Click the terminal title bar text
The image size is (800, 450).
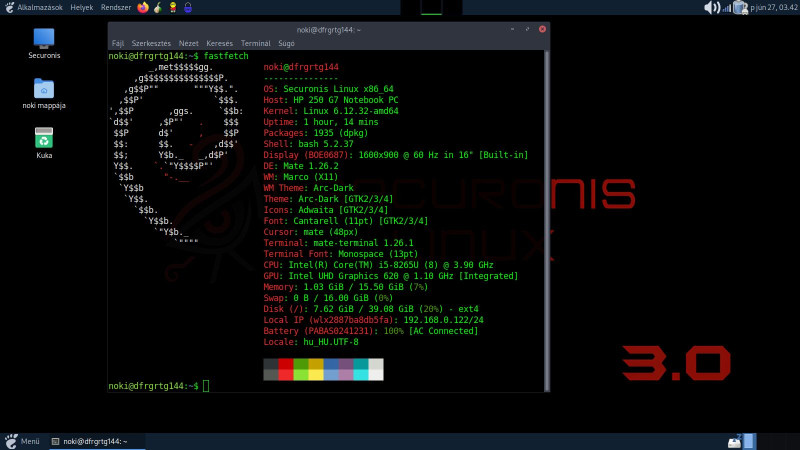pos(329,30)
